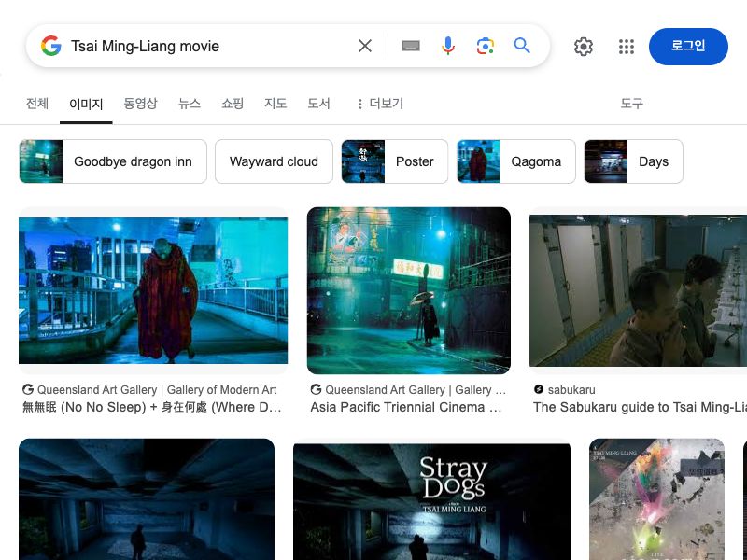747x560 pixels.
Task: Open the 쇼핑 tab
Action: point(233,104)
